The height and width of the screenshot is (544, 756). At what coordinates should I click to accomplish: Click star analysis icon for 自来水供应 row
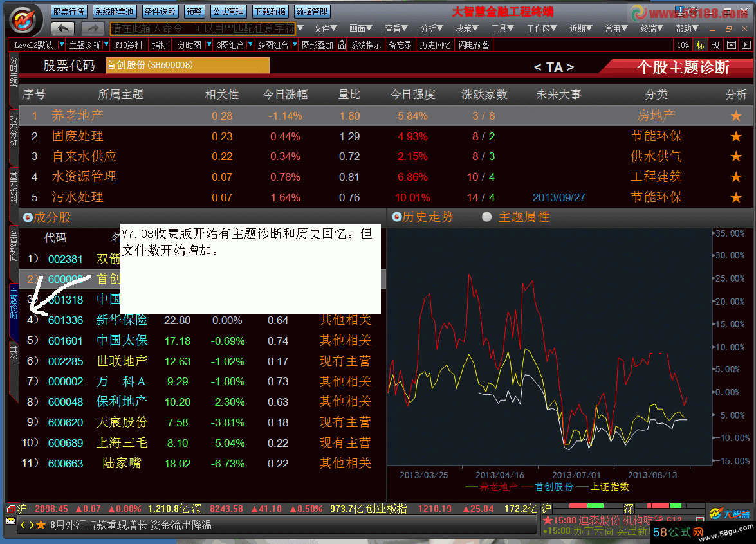(x=736, y=157)
